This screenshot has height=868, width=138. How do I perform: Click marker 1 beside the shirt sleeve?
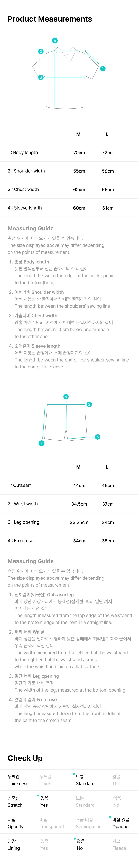(x=103, y=68)
